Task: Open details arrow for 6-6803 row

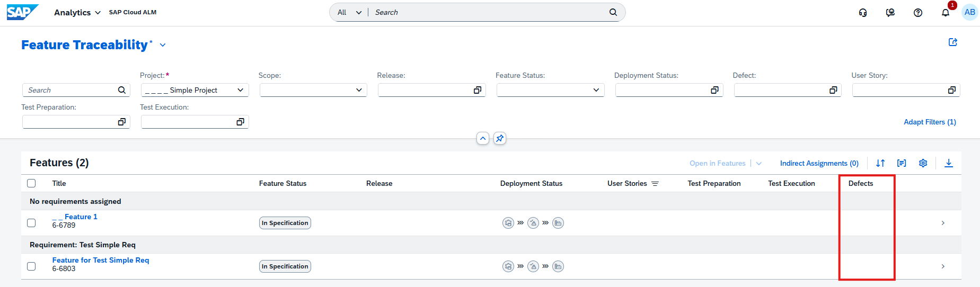Action: [943, 266]
